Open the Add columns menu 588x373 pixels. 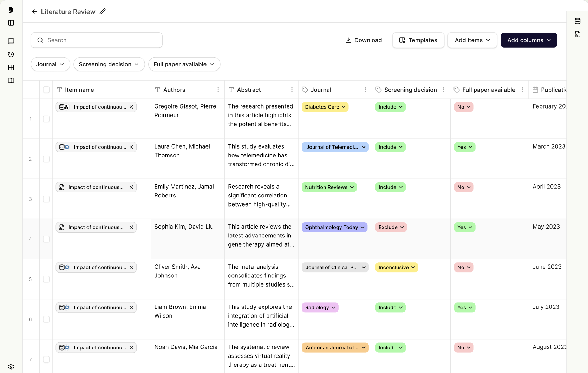pos(529,40)
